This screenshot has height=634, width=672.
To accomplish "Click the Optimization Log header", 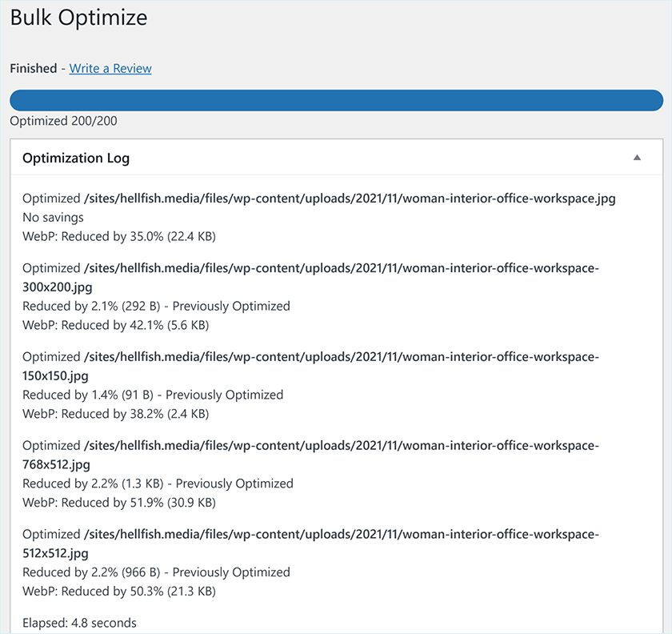I will pos(75,158).
